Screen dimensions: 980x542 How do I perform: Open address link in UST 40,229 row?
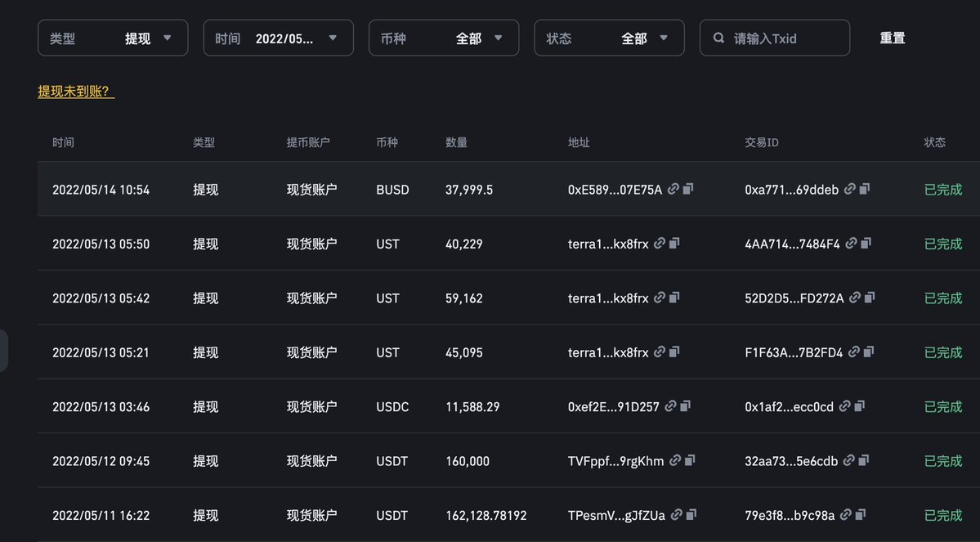pos(660,243)
